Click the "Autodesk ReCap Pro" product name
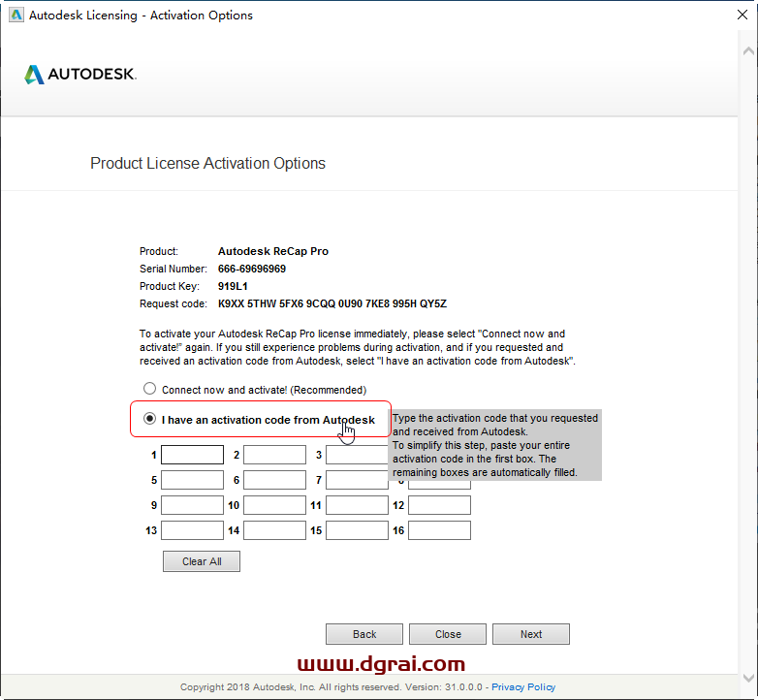758x700 pixels. (x=273, y=251)
